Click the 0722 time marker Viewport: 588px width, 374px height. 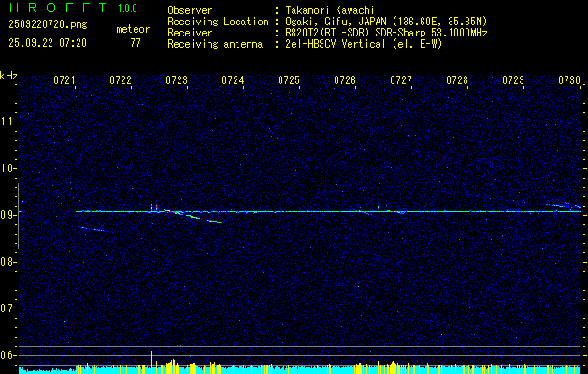(121, 80)
